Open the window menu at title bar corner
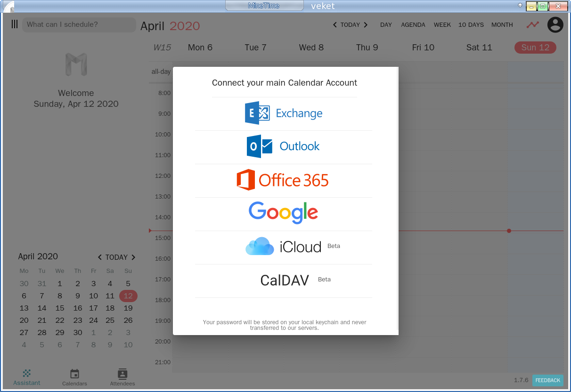571x392 pixels. [x=8, y=7]
